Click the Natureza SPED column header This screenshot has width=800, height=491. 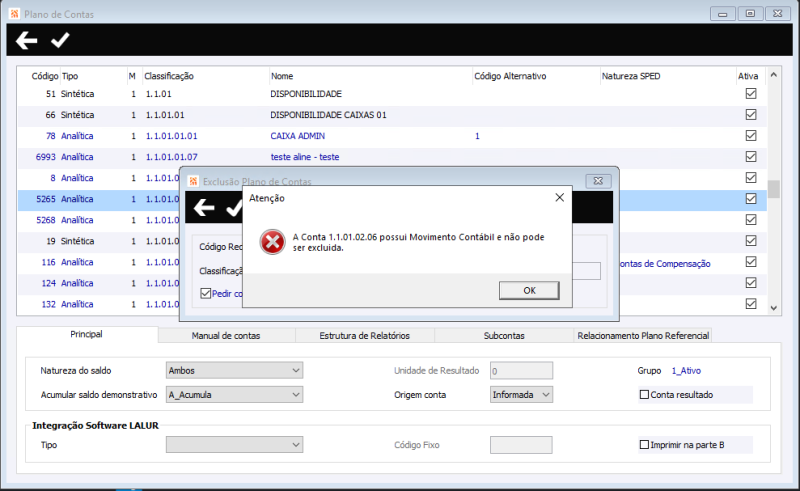(631, 76)
